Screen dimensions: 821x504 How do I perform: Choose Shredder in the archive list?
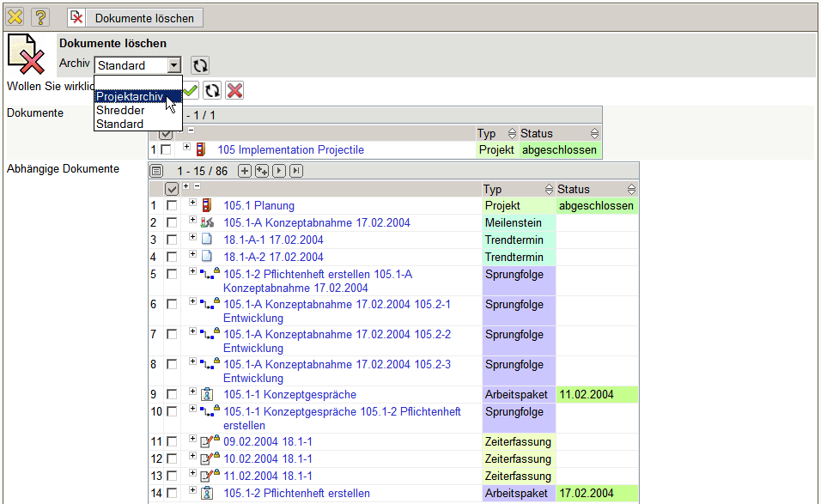click(120, 110)
